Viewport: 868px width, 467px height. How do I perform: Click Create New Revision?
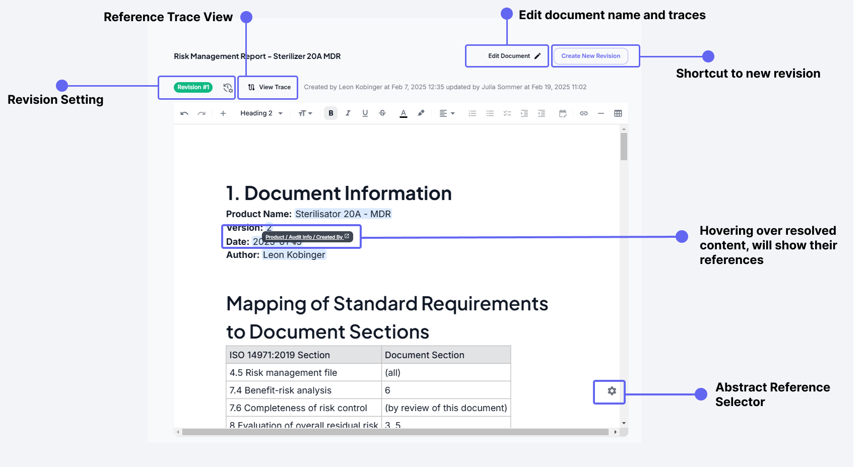click(x=590, y=55)
